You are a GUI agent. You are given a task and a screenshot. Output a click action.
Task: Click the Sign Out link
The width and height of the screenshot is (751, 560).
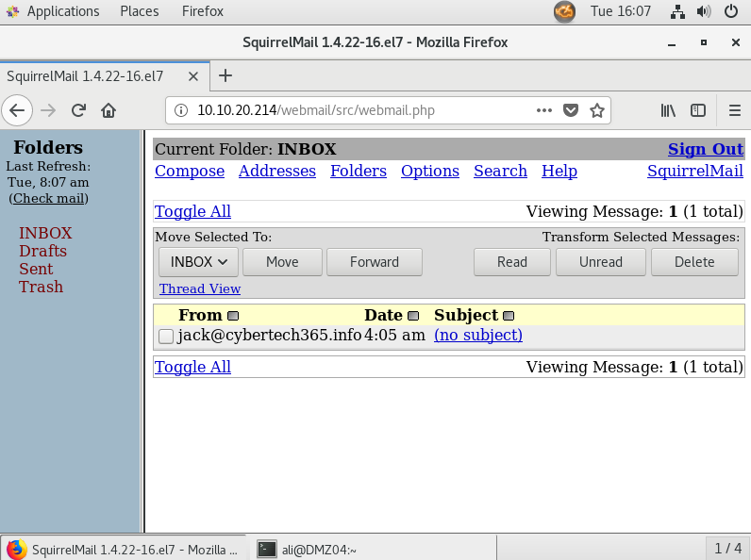[706, 149]
